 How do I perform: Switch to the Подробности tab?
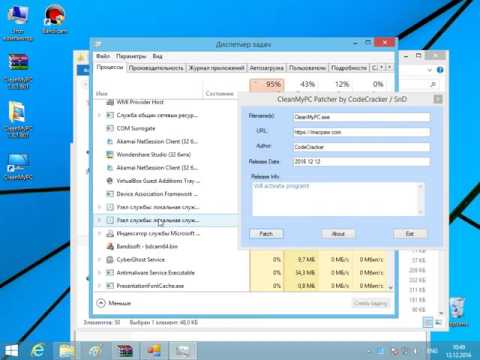click(349, 68)
